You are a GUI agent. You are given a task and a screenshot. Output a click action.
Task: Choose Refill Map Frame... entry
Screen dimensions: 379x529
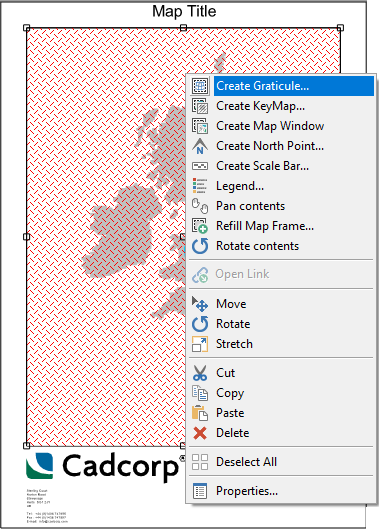click(x=281, y=226)
